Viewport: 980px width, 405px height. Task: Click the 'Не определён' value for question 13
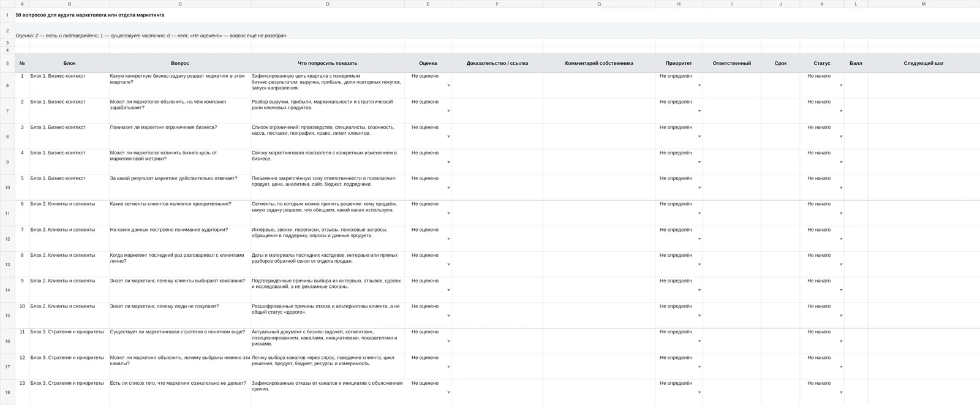point(676,383)
